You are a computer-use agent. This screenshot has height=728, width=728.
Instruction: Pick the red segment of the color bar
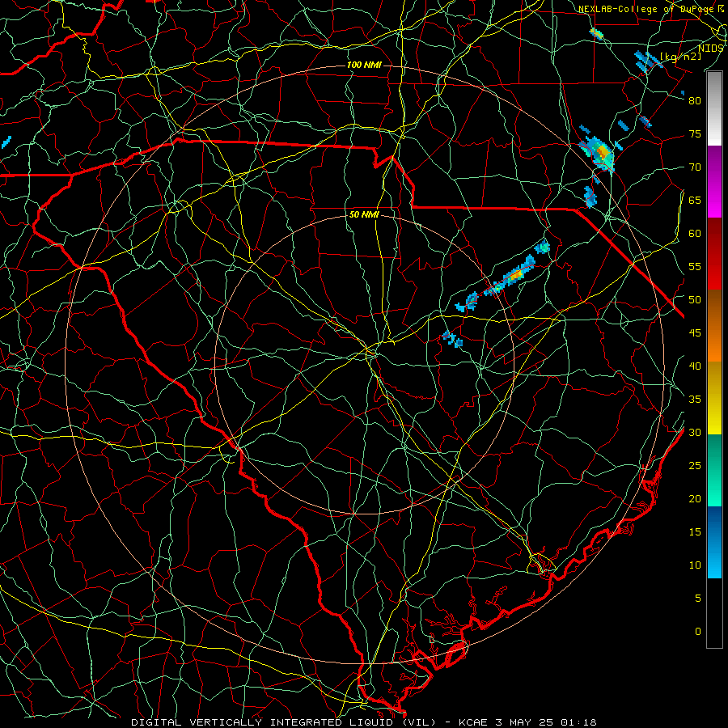(714, 254)
